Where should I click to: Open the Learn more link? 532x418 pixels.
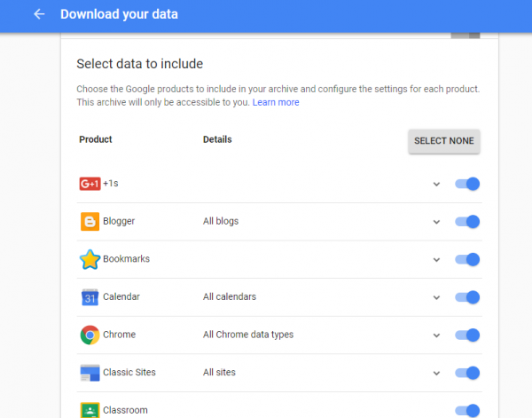[276, 102]
